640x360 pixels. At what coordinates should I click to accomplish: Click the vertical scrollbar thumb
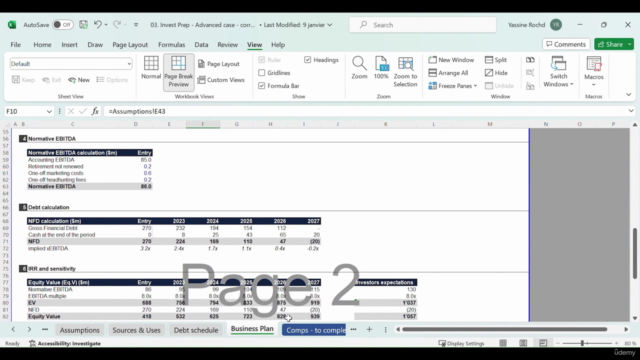tap(635, 253)
